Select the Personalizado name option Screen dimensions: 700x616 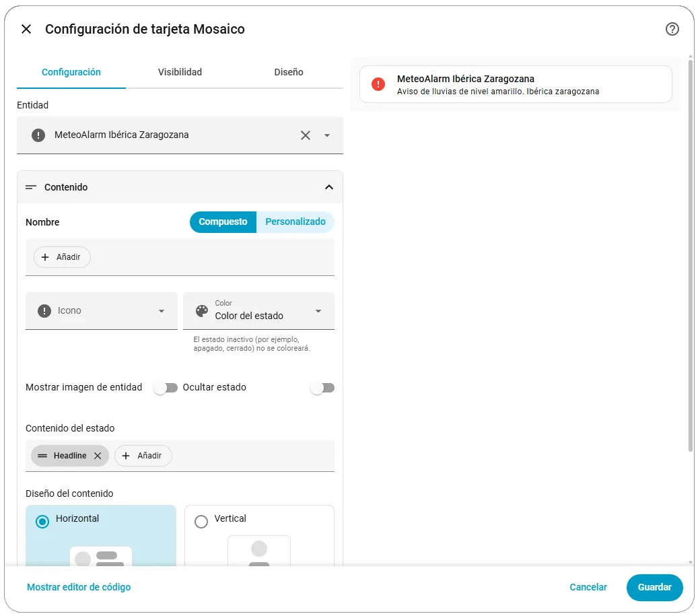pos(295,222)
